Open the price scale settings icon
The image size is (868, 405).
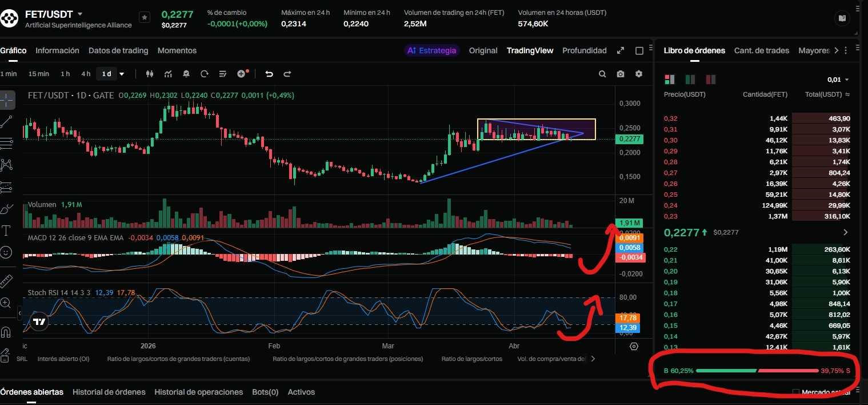tap(634, 346)
